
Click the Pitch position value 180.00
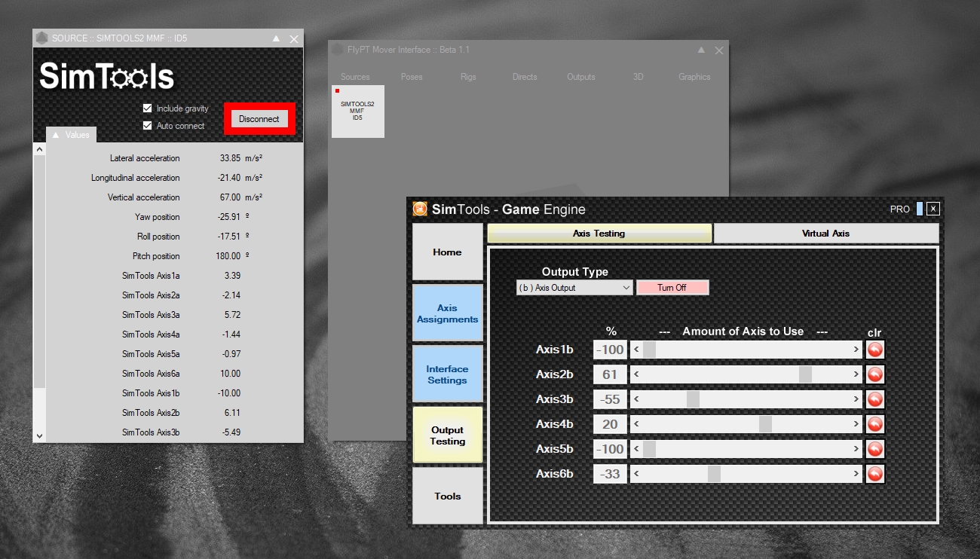click(228, 256)
